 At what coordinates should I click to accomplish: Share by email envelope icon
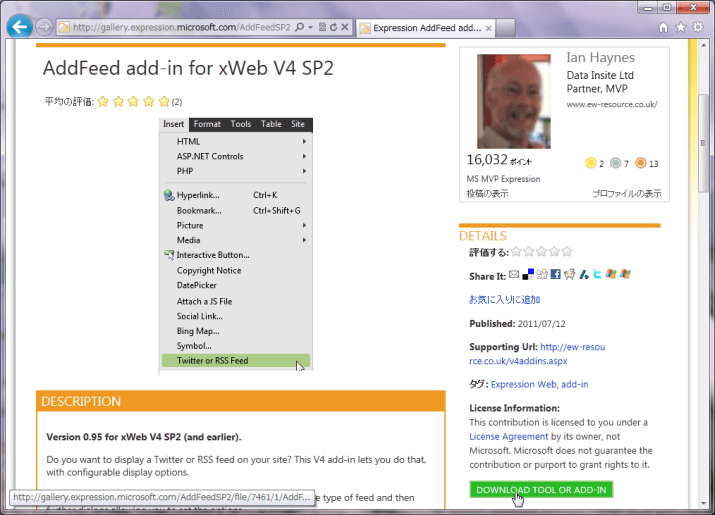coord(514,274)
